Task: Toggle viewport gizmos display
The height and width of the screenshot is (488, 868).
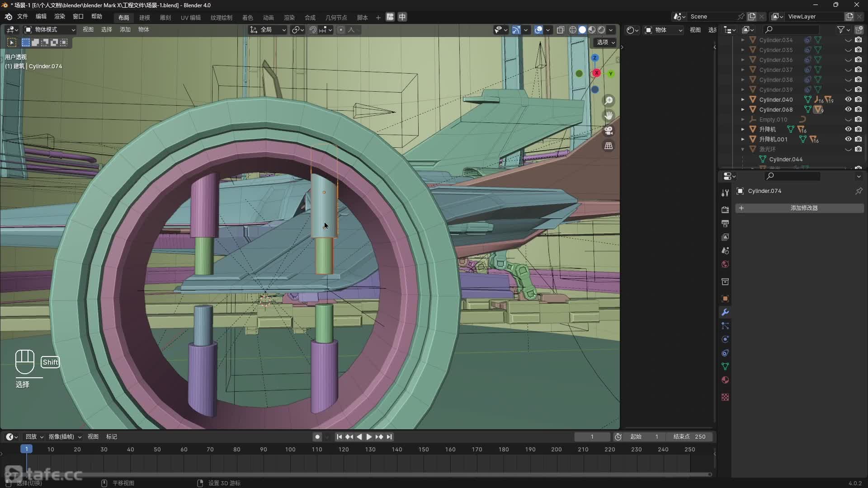Action: click(516, 30)
